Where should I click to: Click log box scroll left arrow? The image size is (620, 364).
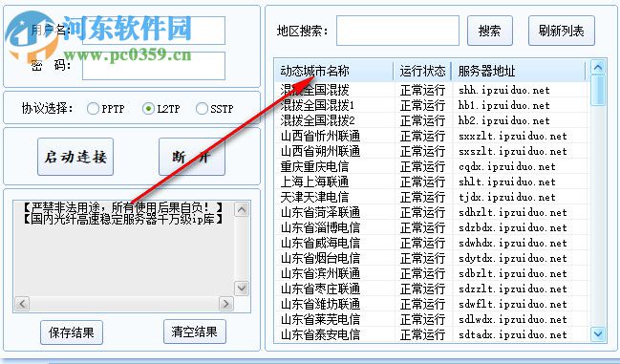point(22,304)
